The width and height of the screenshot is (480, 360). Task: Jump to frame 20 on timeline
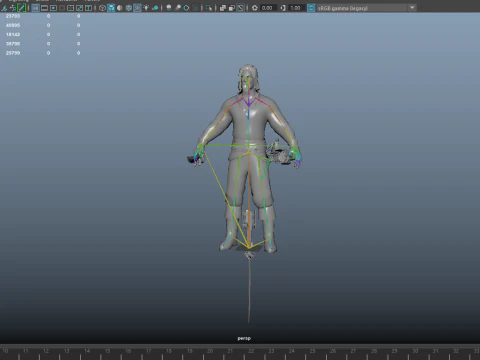[x=210, y=351]
